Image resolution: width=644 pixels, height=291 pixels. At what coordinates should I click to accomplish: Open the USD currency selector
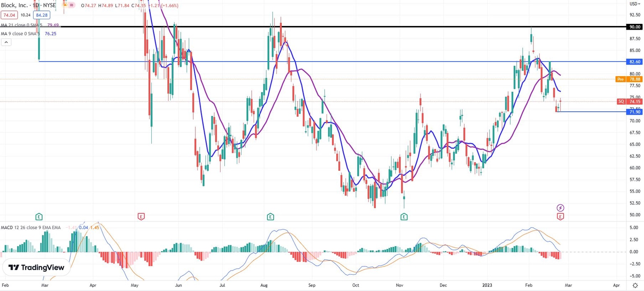[633, 4]
